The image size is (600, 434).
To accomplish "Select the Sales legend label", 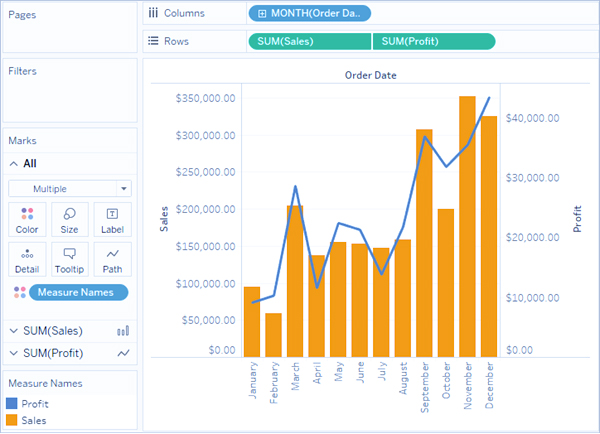I will [34, 420].
